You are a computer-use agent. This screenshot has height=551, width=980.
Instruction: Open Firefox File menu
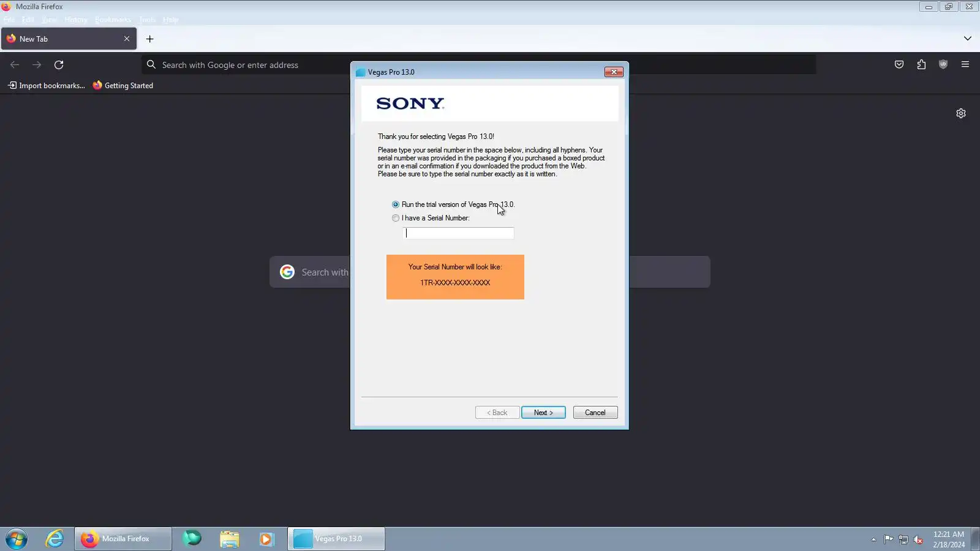pyautogui.click(x=9, y=20)
